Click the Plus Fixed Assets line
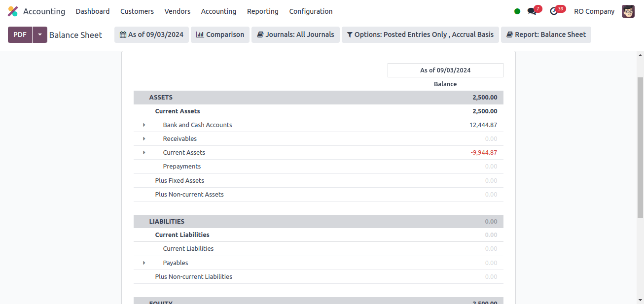The width and height of the screenshot is (644, 304). pyautogui.click(x=319, y=181)
